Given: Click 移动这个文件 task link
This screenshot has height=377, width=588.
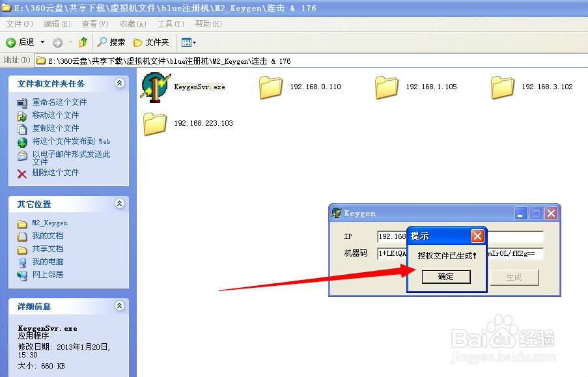Looking at the screenshot, I should (55, 115).
